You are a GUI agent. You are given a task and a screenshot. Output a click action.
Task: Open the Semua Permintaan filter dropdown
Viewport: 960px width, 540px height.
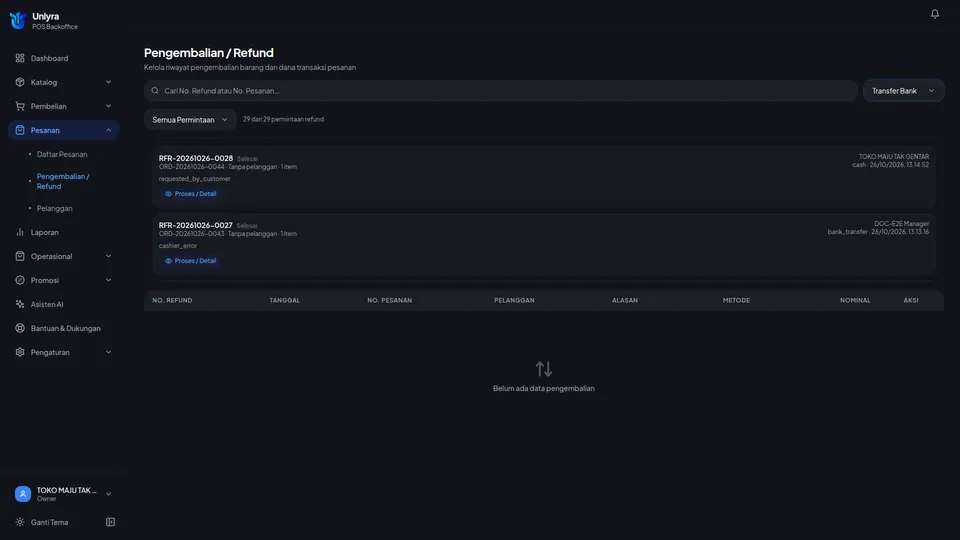[190, 119]
